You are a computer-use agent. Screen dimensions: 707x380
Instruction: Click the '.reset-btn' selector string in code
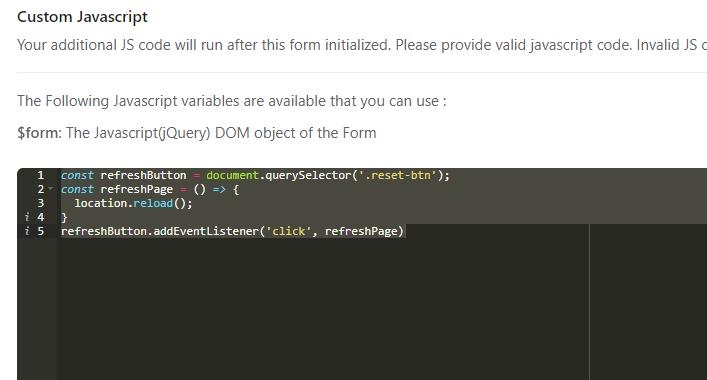398,175
